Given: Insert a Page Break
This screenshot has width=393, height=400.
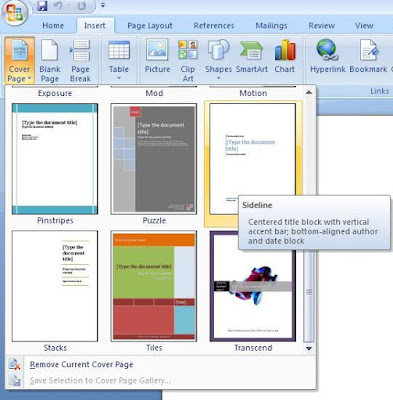Looking at the screenshot, I should pos(80,60).
